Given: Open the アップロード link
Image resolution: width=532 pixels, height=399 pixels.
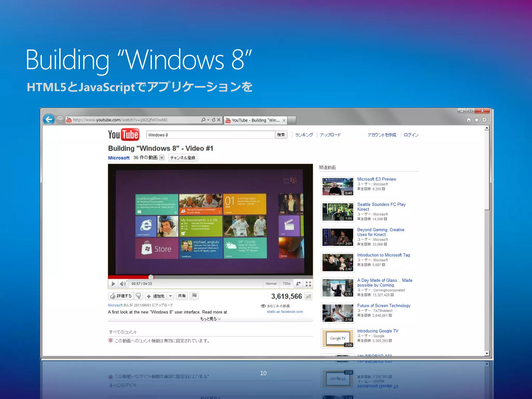Looking at the screenshot, I should tap(330, 135).
